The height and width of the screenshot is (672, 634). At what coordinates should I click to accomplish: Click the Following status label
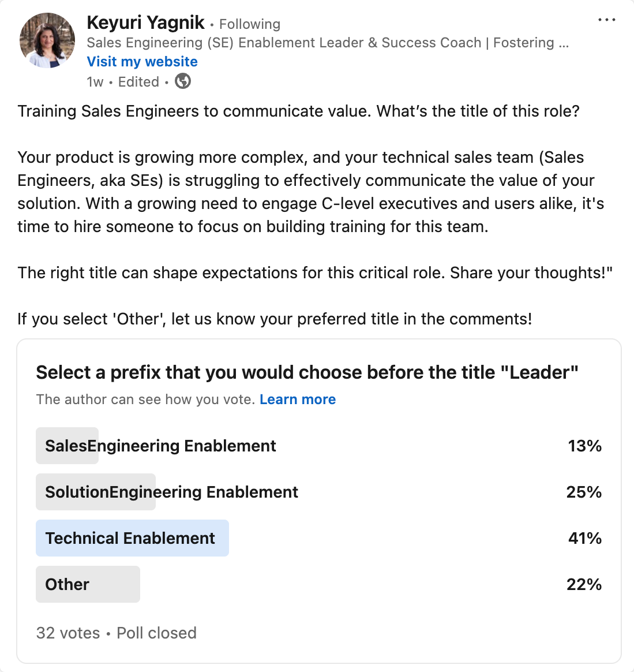pyautogui.click(x=250, y=24)
